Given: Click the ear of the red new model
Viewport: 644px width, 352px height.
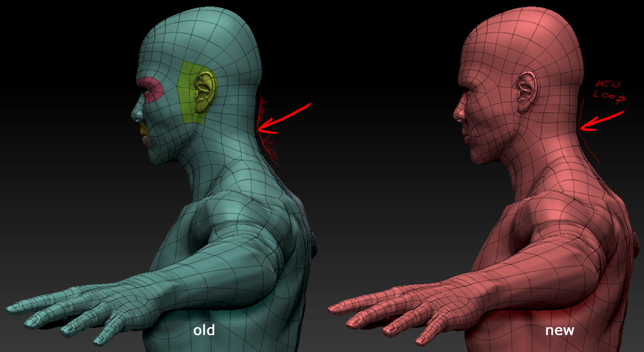Looking at the screenshot, I should [x=527, y=92].
